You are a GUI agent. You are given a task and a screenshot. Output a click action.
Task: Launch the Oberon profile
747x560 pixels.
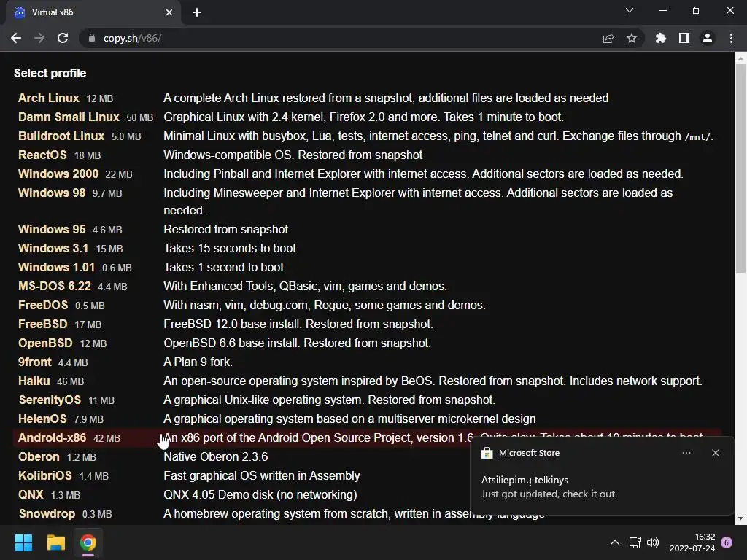(39, 456)
